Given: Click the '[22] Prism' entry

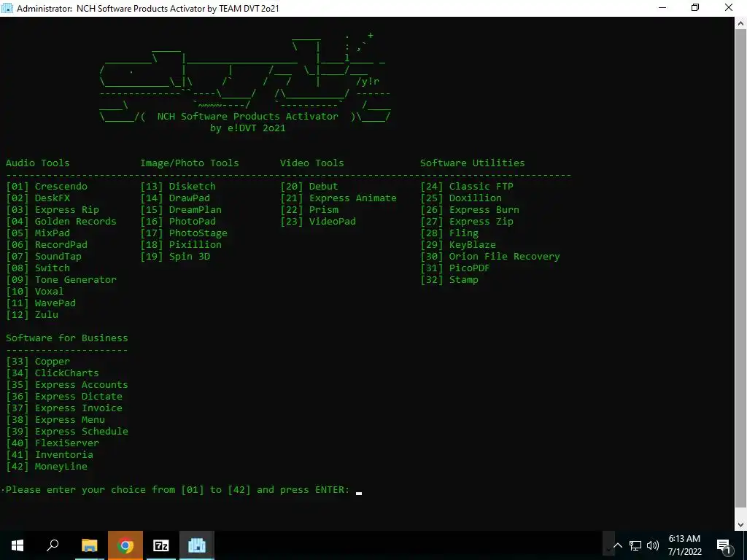Looking at the screenshot, I should pyautogui.click(x=309, y=210).
